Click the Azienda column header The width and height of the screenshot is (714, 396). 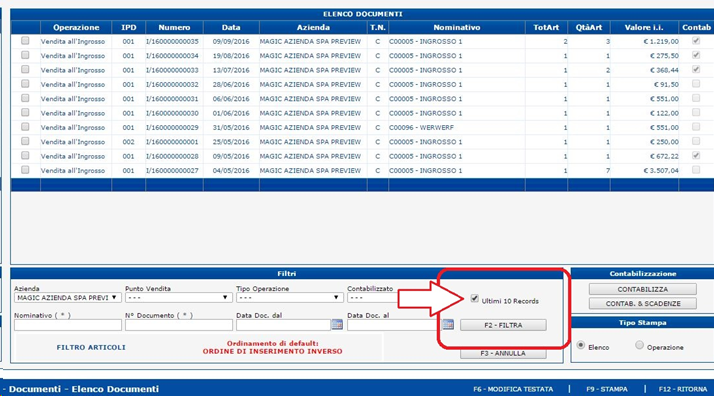coord(313,27)
